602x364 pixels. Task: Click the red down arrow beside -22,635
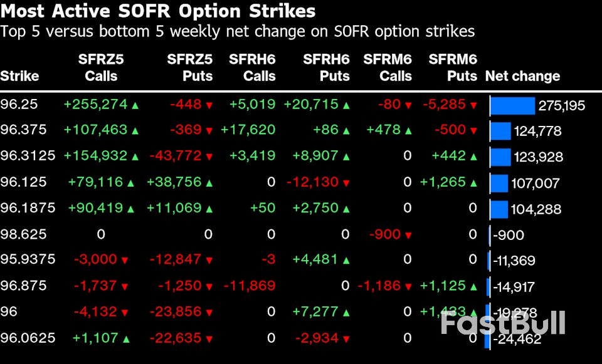click(x=209, y=339)
